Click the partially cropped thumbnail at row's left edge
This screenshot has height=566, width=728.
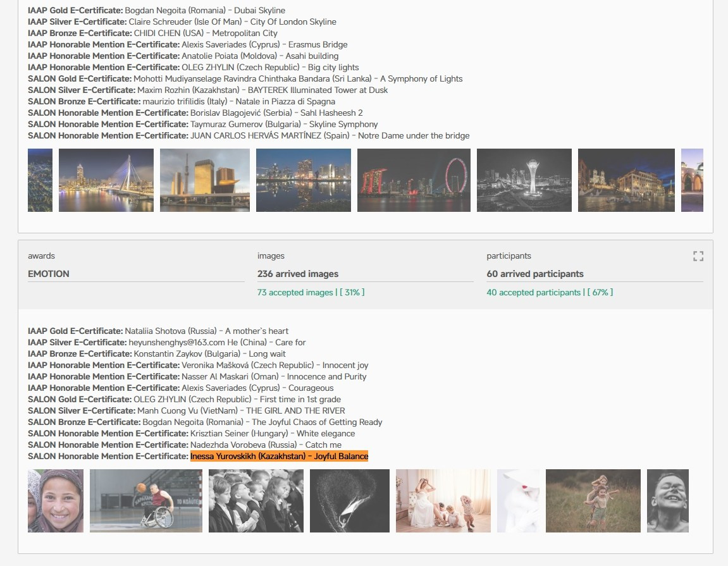40,180
